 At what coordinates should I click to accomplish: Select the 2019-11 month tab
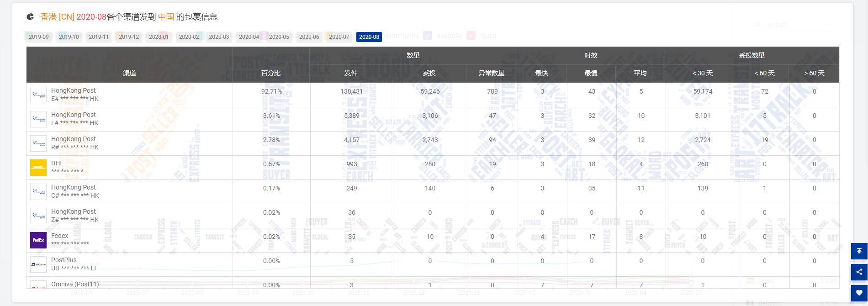click(x=99, y=37)
